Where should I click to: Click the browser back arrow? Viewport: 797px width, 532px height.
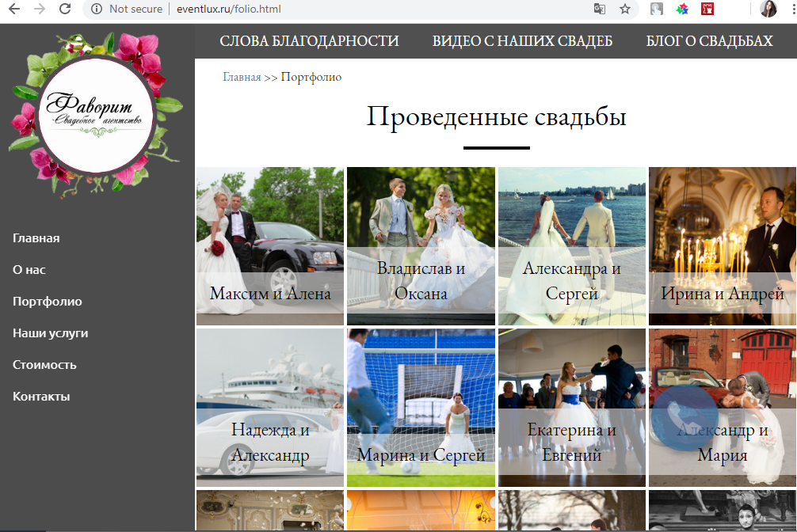[x=15, y=9]
